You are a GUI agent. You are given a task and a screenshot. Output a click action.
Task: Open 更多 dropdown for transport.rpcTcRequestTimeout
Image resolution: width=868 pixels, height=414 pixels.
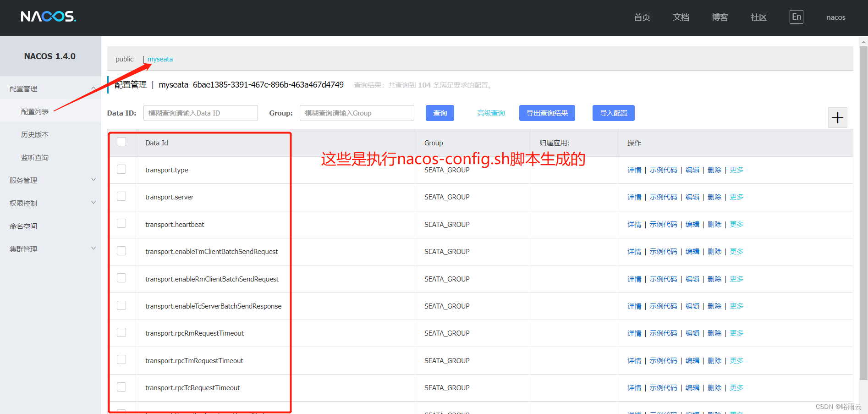click(736, 388)
